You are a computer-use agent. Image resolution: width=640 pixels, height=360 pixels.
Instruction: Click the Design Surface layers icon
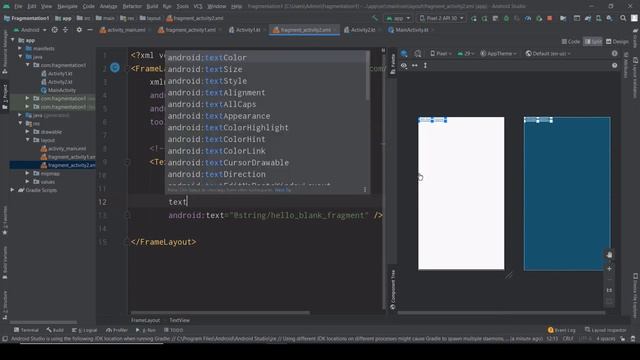[404, 53]
